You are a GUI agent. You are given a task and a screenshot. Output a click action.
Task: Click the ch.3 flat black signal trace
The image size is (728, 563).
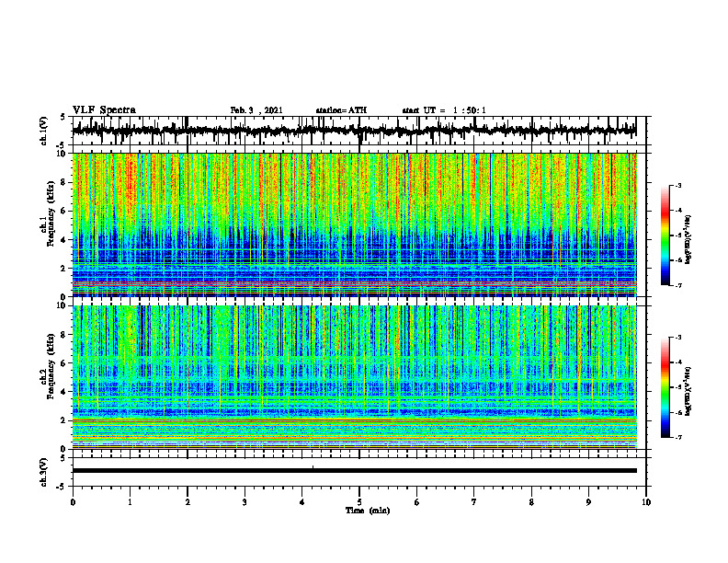pyautogui.click(x=354, y=471)
